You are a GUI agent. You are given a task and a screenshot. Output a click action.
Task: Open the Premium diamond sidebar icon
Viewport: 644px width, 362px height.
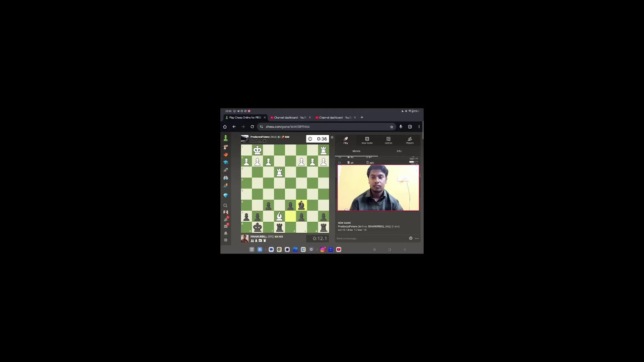[x=225, y=195]
